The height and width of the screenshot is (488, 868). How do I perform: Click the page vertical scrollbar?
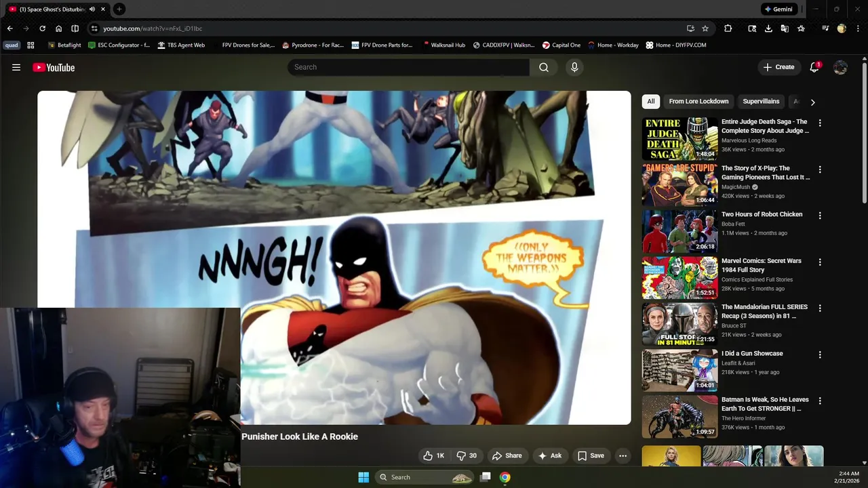pos(864,132)
